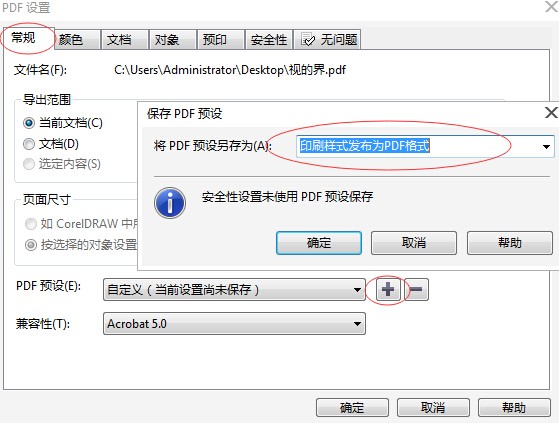Select the 文档(D) radio button
This screenshot has width=559, height=423.
(29, 144)
